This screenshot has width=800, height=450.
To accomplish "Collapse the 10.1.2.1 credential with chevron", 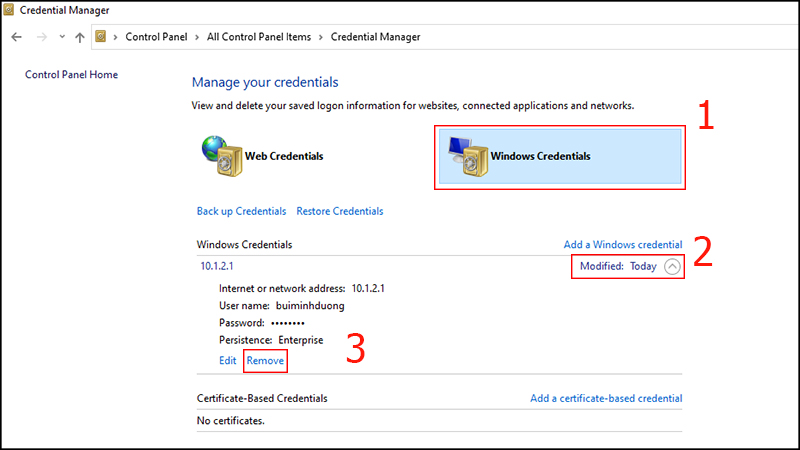I will tap(672, 266).
